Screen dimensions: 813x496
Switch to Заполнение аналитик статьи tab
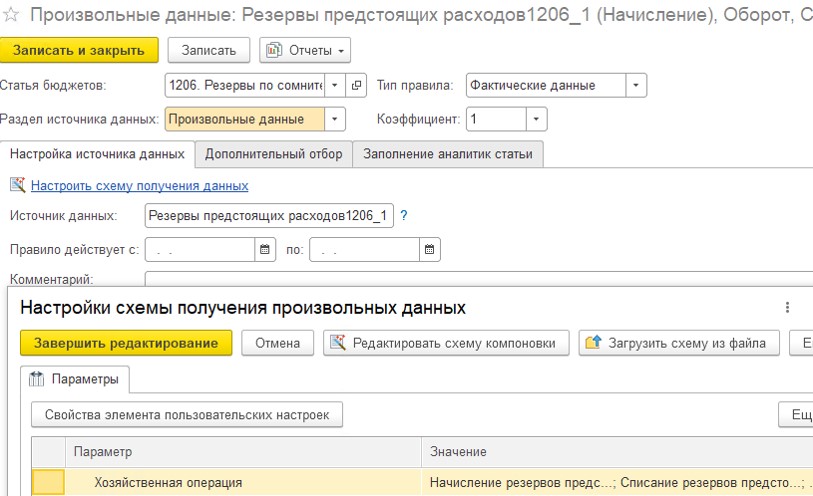448,154
